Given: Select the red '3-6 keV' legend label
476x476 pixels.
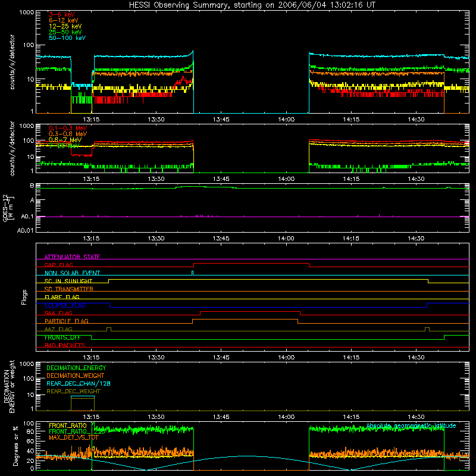Looking at the screenshot, I should coord(62,14).
